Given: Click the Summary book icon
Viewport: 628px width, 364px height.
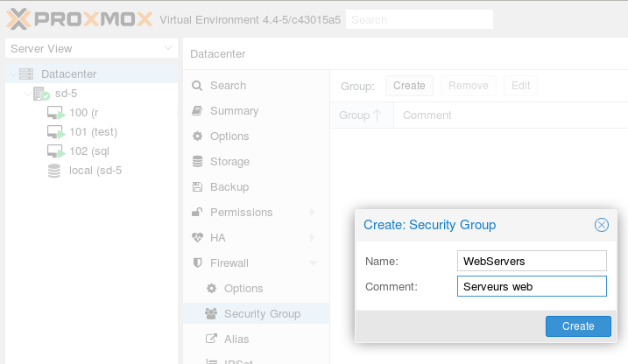Looking at the screenshot, I should pyautogui.click(x=197, y=111).
